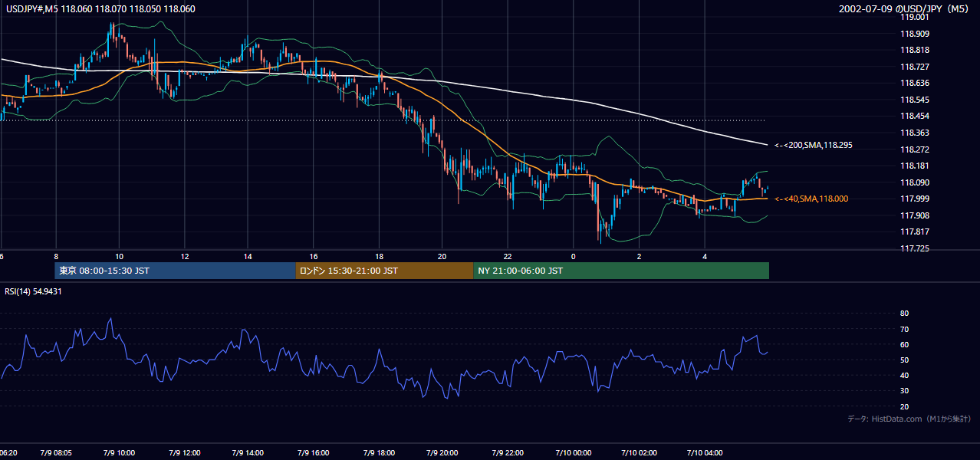Click RSI scale level 70
980x460 pixels.
click(x=905, y=329)
